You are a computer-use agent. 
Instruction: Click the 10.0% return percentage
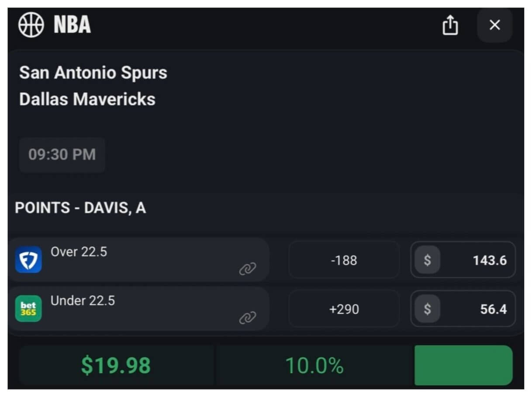[x=314, y=366]
